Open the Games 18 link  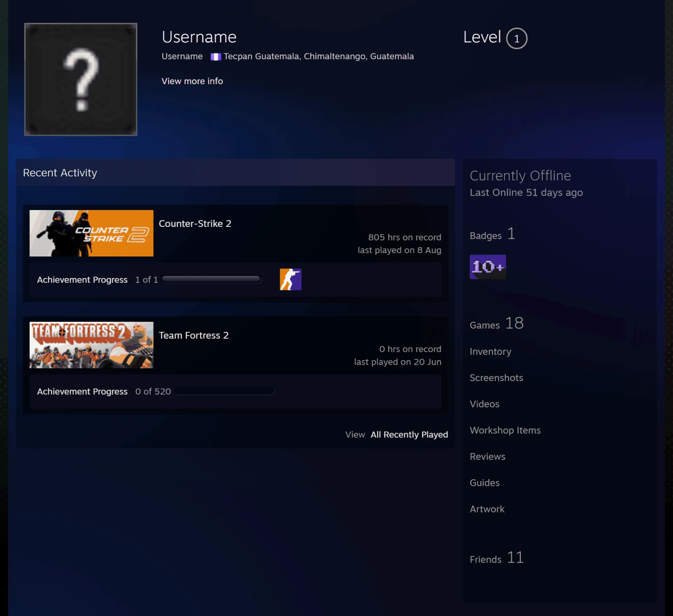pos(497,324)
